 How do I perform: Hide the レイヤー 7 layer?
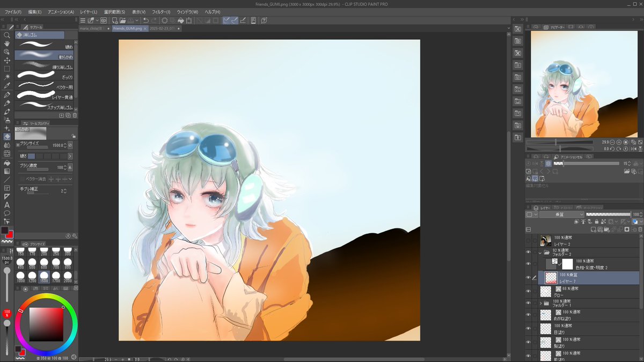click(x=528, y=277)
